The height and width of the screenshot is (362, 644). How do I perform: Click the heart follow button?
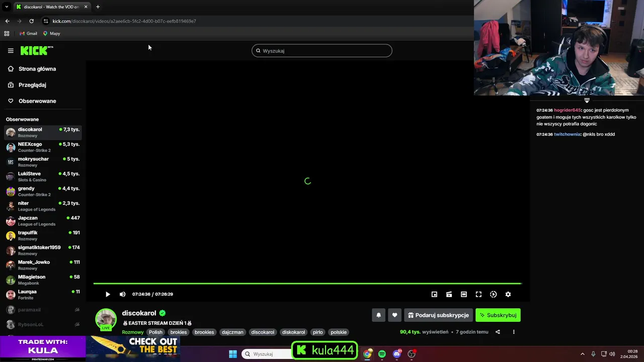(394, 315)
